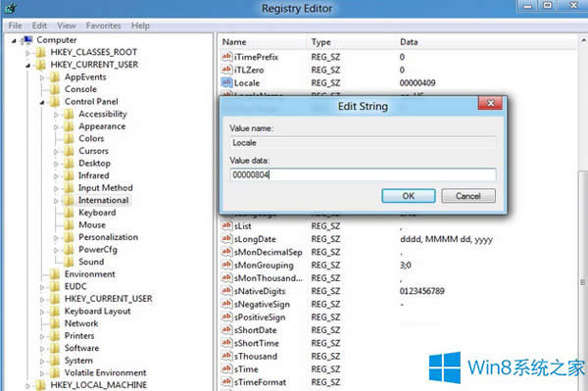
Task: Open the Favorites menu
Action: (x=103, y=25)
